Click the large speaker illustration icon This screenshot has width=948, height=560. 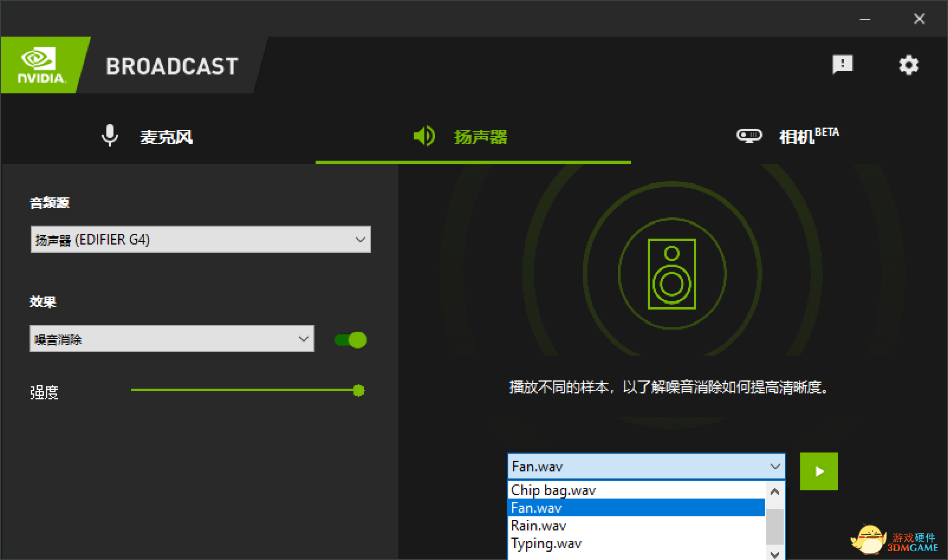pos(672,274)
